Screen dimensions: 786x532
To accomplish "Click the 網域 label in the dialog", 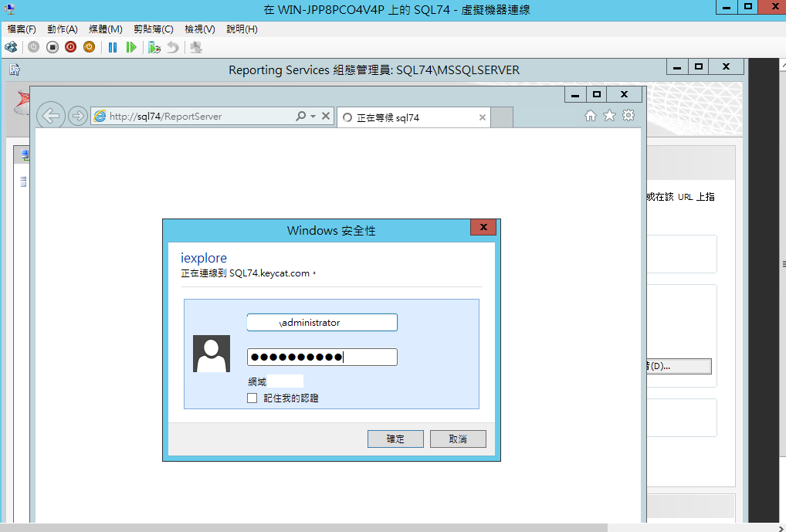I will pyautogui.click(x=257, y=381).
